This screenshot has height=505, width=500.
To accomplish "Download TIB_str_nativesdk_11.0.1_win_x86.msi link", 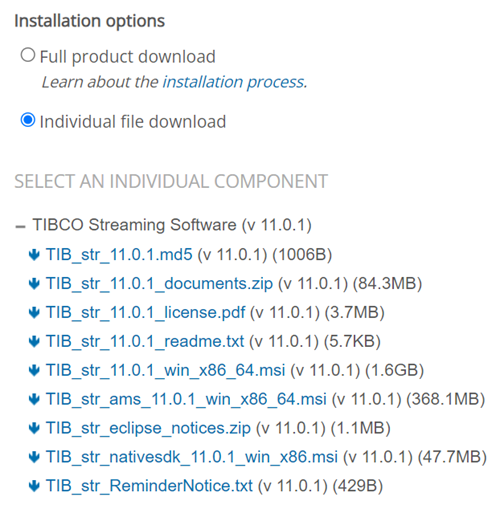I will coord(192,457).
